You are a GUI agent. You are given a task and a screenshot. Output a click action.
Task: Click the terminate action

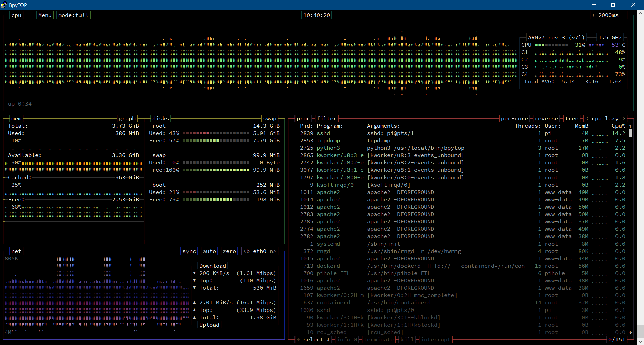[x=379, y=340]
